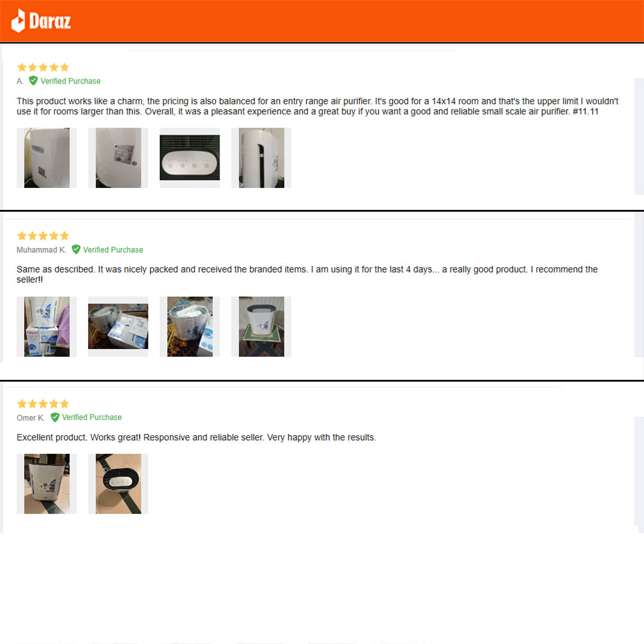Open Muhammad K.'s unboxing photo with manual
Image resolution: width=644 pixels, height=644 pixels.
click(118, 327)
